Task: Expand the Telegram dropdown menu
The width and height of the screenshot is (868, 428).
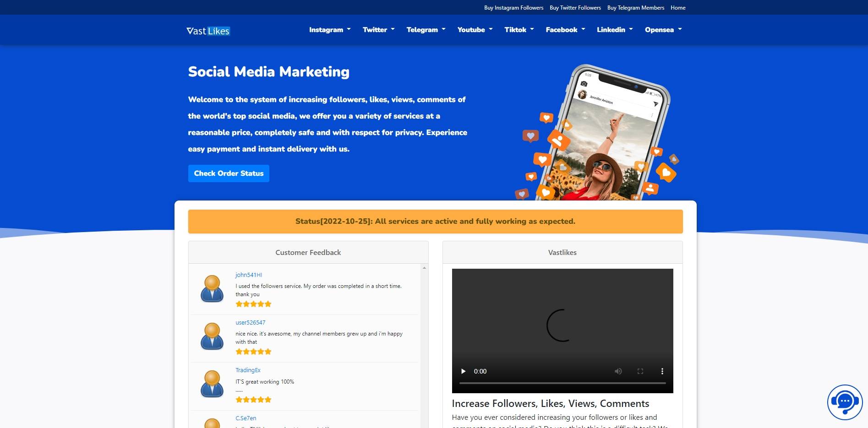Action: (426, 30)
